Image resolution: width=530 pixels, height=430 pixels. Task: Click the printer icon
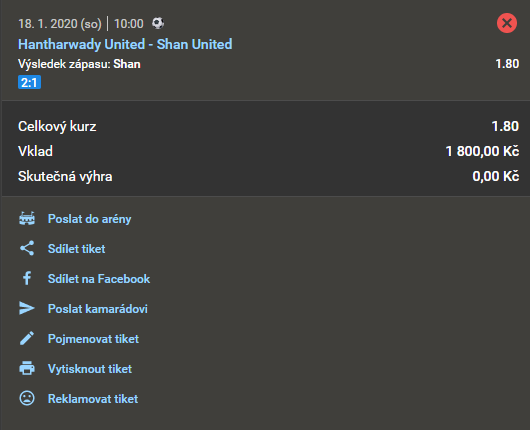pos(27,368)
